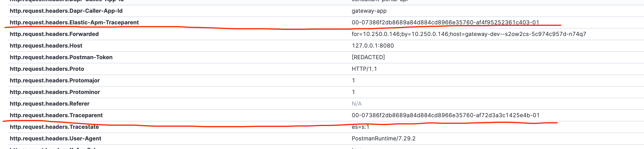Click the Protomajor header field name

(55, 81)
